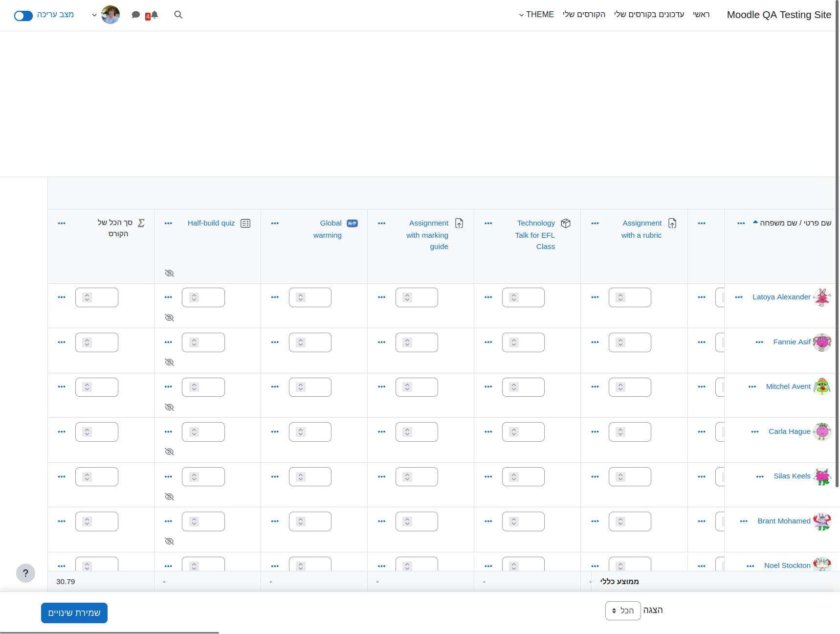Open user actions menu beside Brant Mohamed
Screen dimensions: 840x634
point(744,521)
